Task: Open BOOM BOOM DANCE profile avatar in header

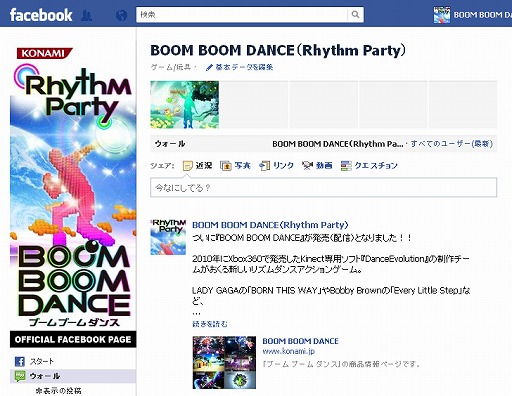Action: (442, 15)
